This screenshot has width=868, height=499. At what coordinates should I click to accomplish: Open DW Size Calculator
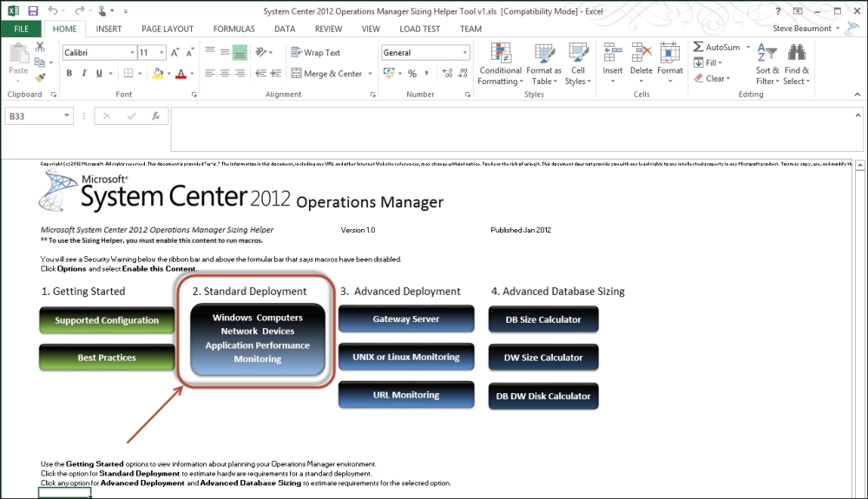[543, 358]
